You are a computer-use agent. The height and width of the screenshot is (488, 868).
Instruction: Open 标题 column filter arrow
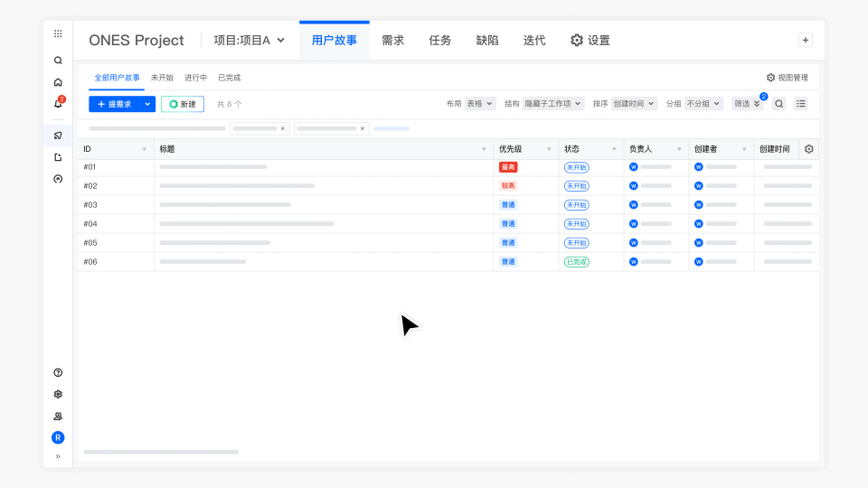pos(484,149)
